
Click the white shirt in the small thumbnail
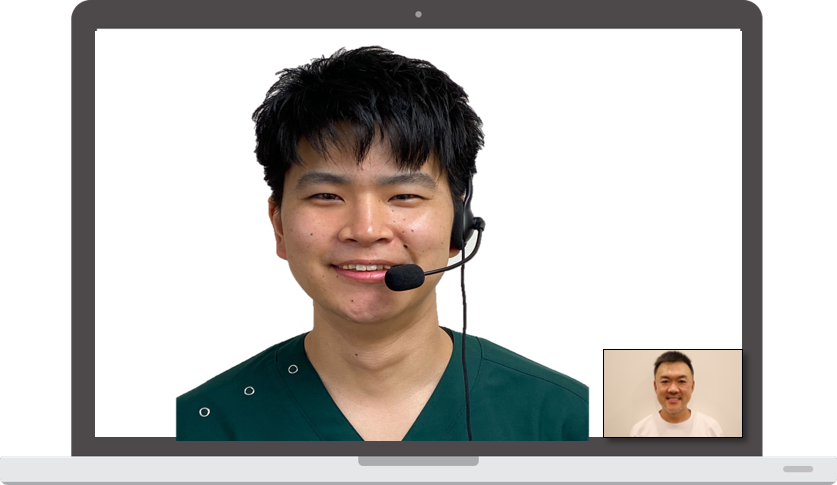pyautogui.click(x=674, y=424)
